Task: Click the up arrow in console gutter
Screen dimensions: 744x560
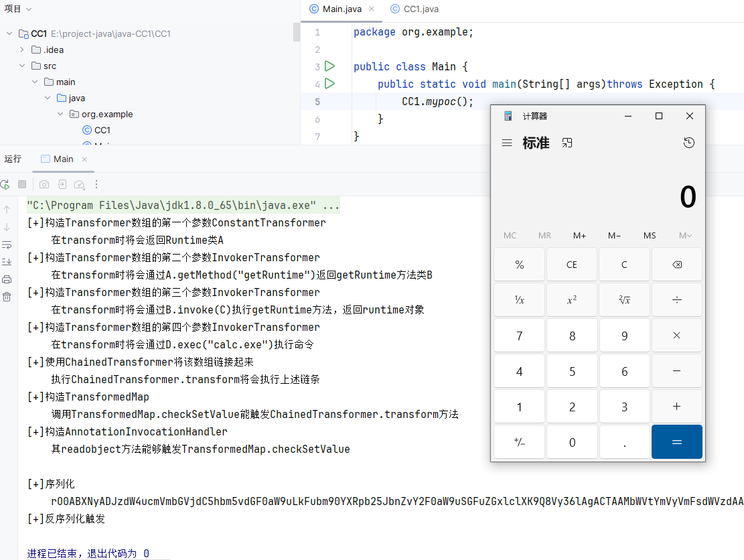Action: [x=7, y=209]
